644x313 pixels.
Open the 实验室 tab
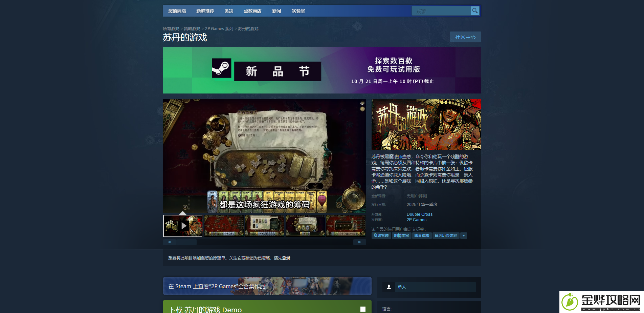(x=298, y=11)
